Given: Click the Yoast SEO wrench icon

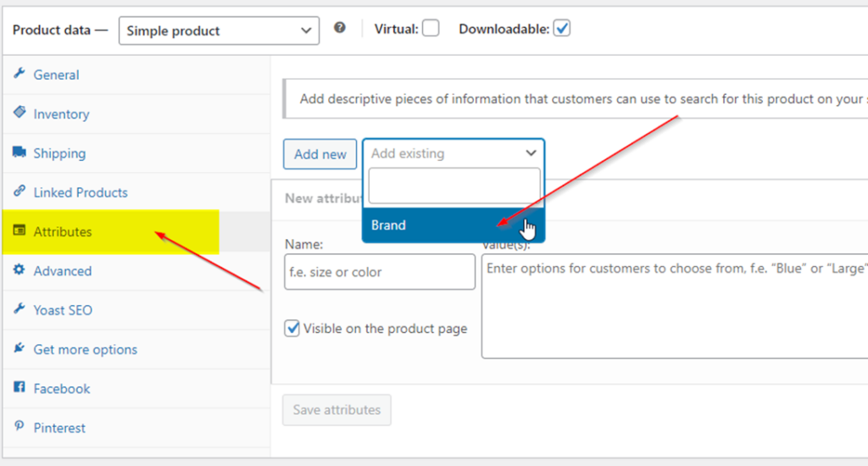Looking at the screenshot, I should pos(19,308).
